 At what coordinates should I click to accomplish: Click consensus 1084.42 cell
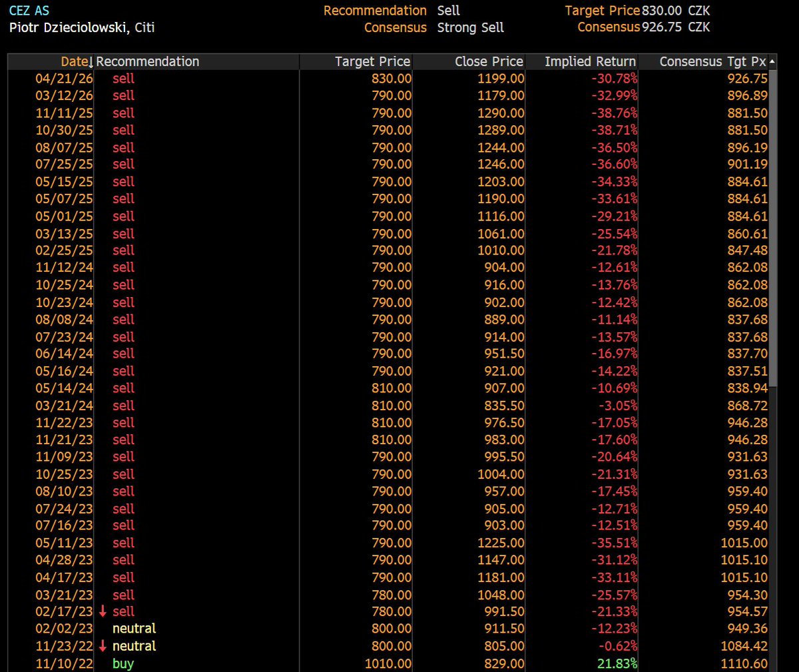(744, 646)
